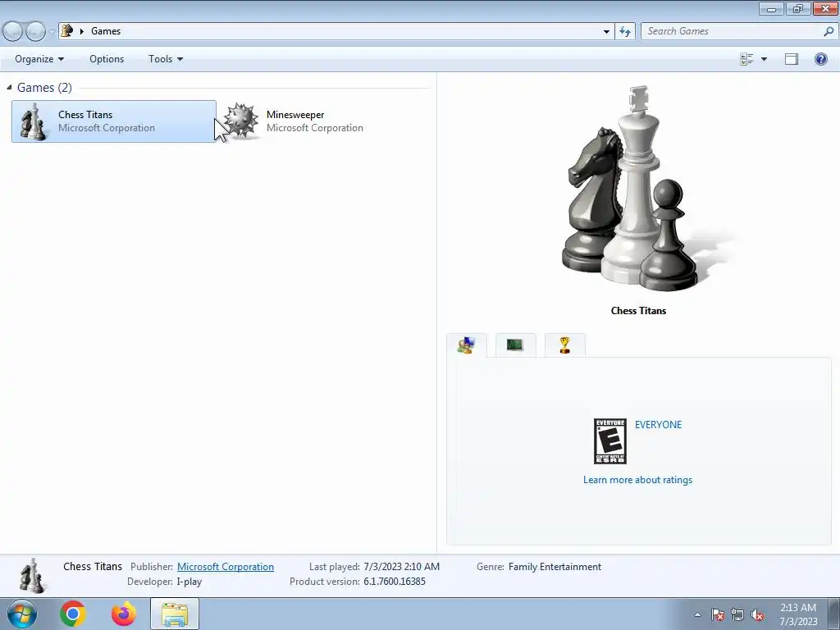This screenshot has height=630, width=840.
Task: Click the search magnifier icon
Action: tap(829, 31)
